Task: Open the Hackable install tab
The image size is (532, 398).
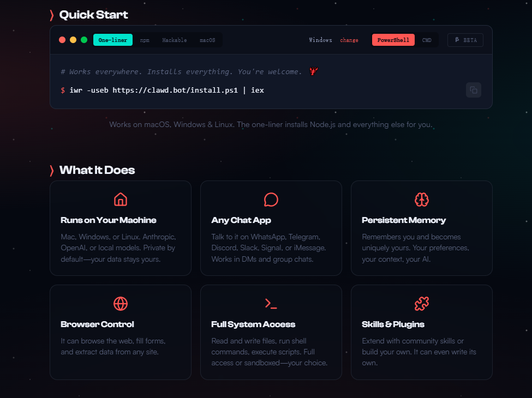Action: [175, 40]
